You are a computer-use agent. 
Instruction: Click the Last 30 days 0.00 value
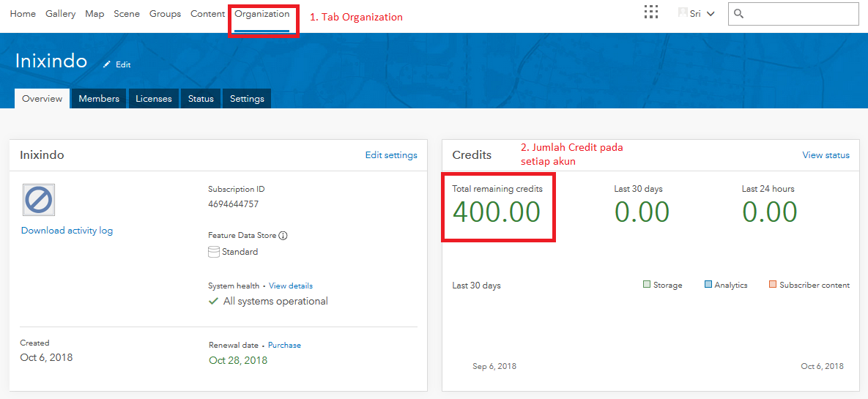642,212
